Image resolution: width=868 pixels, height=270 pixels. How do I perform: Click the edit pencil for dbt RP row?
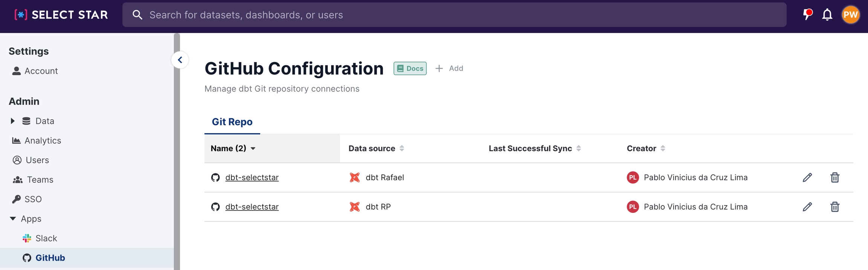[807, 207]
